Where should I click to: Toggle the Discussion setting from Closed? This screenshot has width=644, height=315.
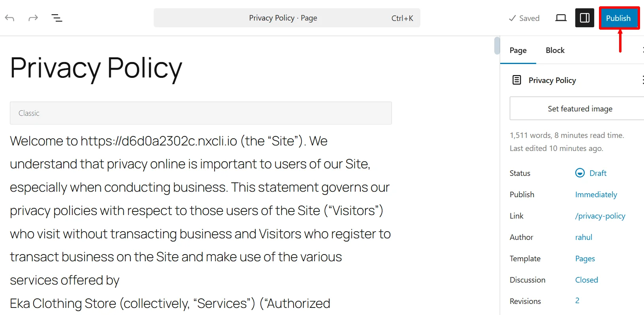586,279
